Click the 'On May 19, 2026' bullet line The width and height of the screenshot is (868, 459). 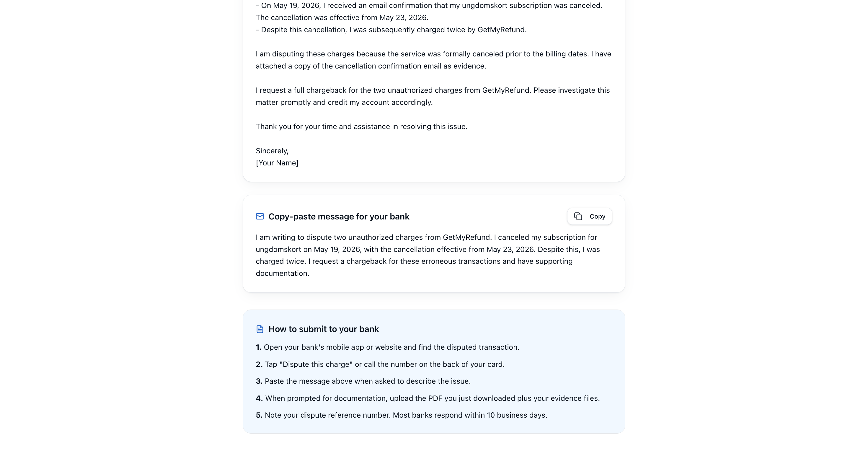[429, 6]
